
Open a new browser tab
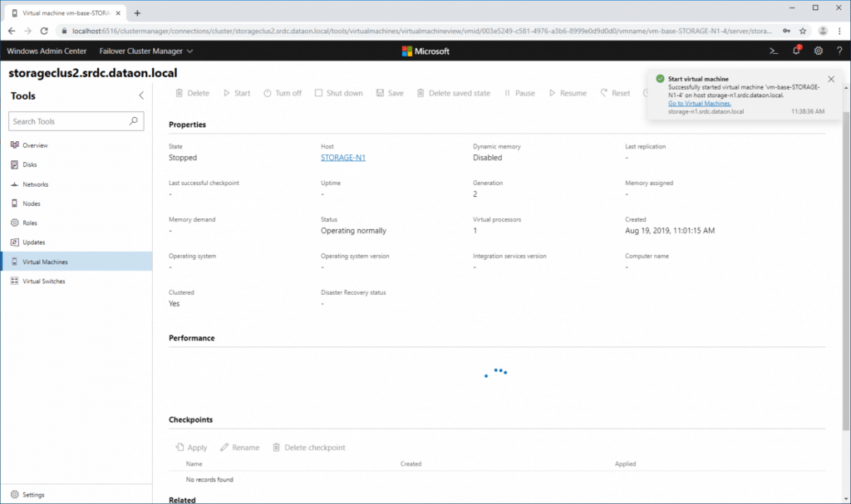pos(137,13)
